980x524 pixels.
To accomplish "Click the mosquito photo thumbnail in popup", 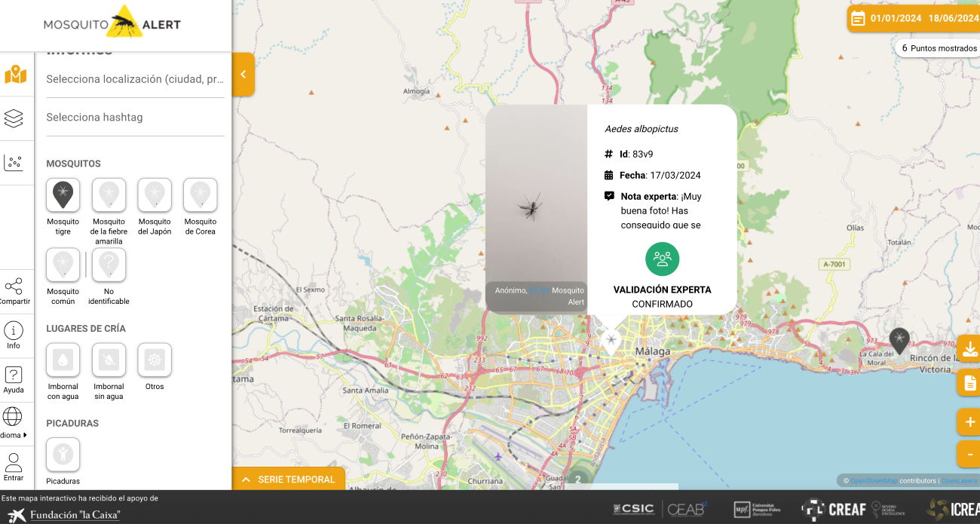I will pyautogui.click(x=536, y=207).
